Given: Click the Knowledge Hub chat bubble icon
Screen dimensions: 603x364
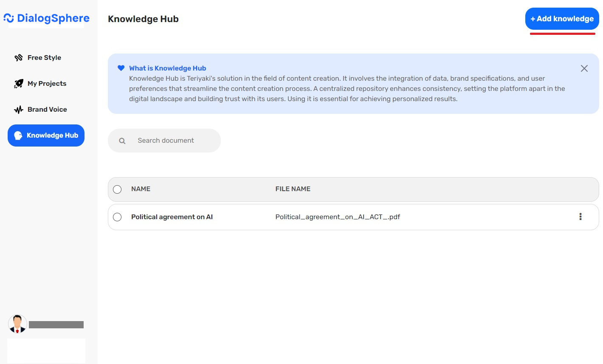Looking at the screenshot, I should 17,135.
